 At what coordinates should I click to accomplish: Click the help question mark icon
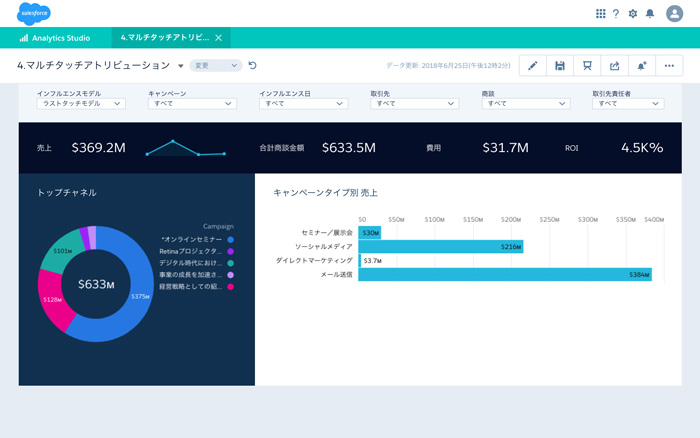(x=616, y=13)
